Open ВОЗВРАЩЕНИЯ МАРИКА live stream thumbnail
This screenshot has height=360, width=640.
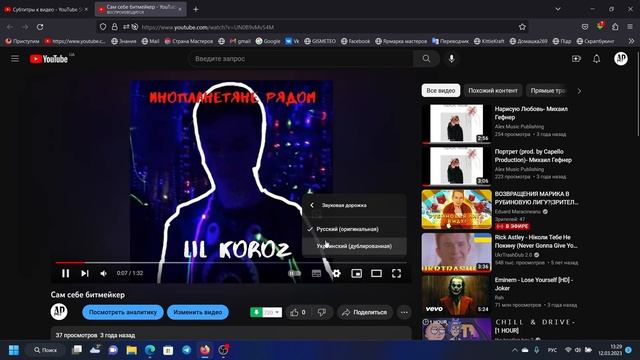point(457,209)
